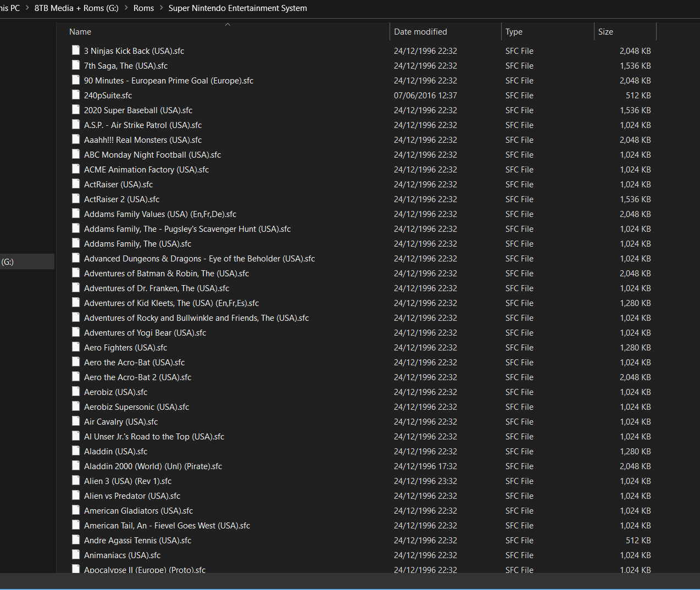
Task: Select the Alien vs Predator file icon
Action: point(76,496)
